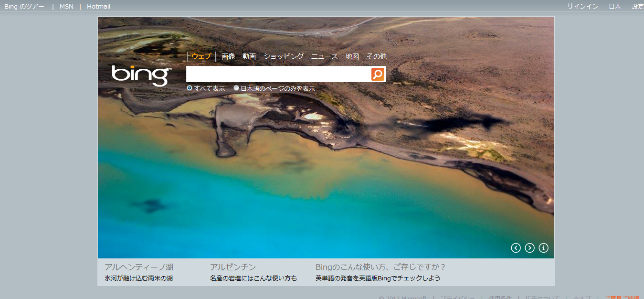
Task: Focus the Bing search text box
Action: click(278, 74)
